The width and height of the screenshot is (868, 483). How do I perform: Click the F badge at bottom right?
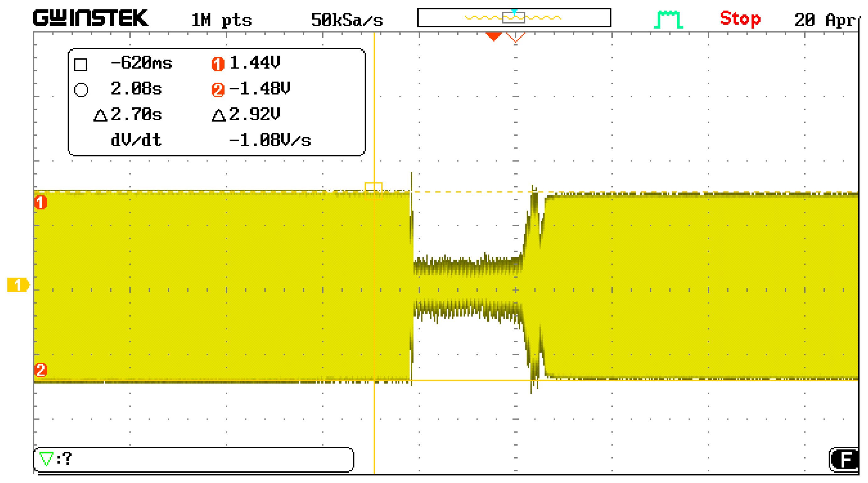[x=845, y=459]
